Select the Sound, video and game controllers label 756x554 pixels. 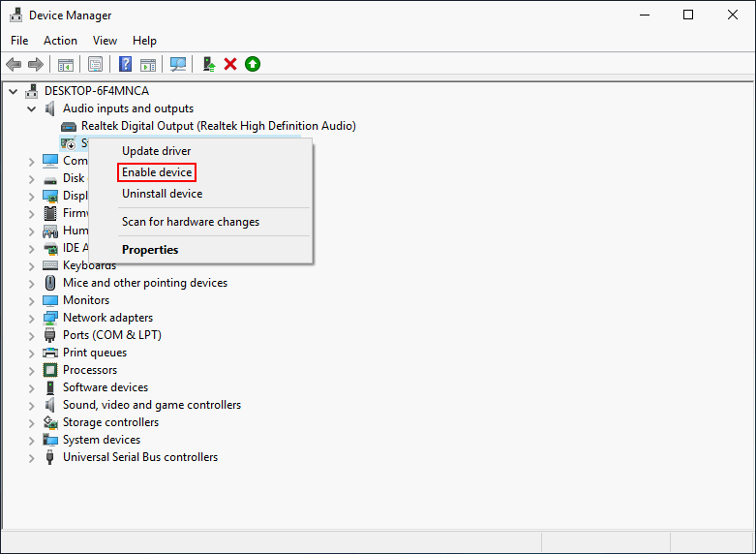point(152,405)
